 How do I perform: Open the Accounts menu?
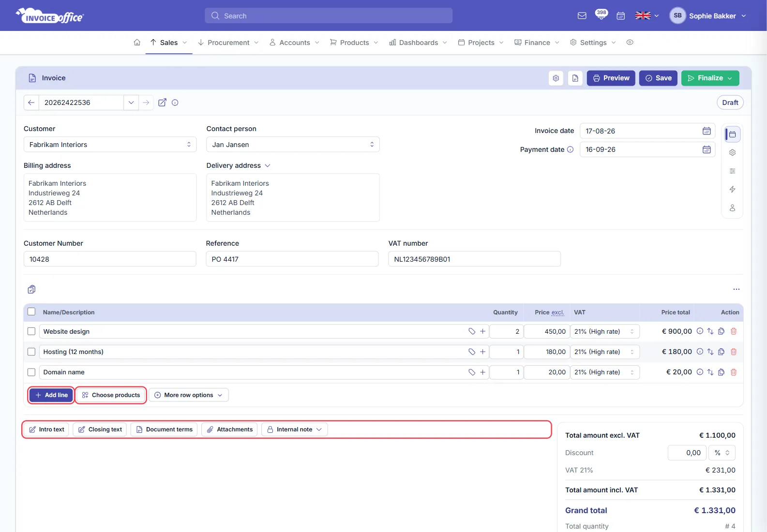[x=294, y=43]
